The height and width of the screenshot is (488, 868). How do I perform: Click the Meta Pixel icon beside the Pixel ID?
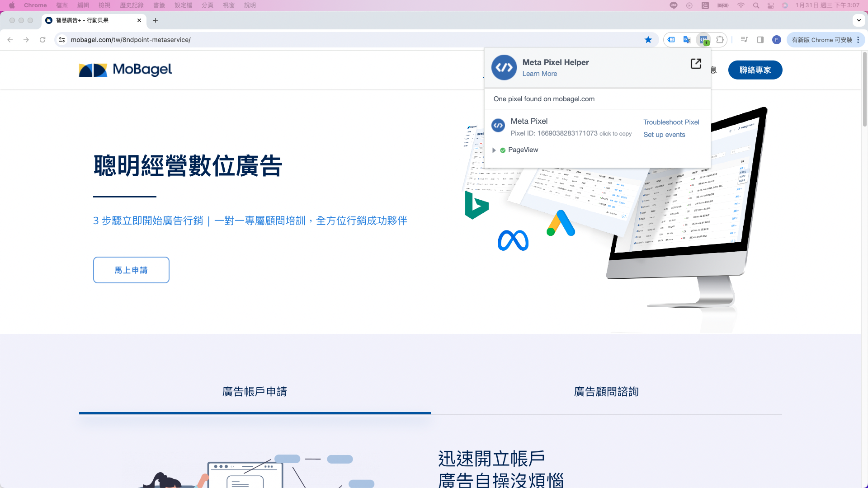coord(498,126)
